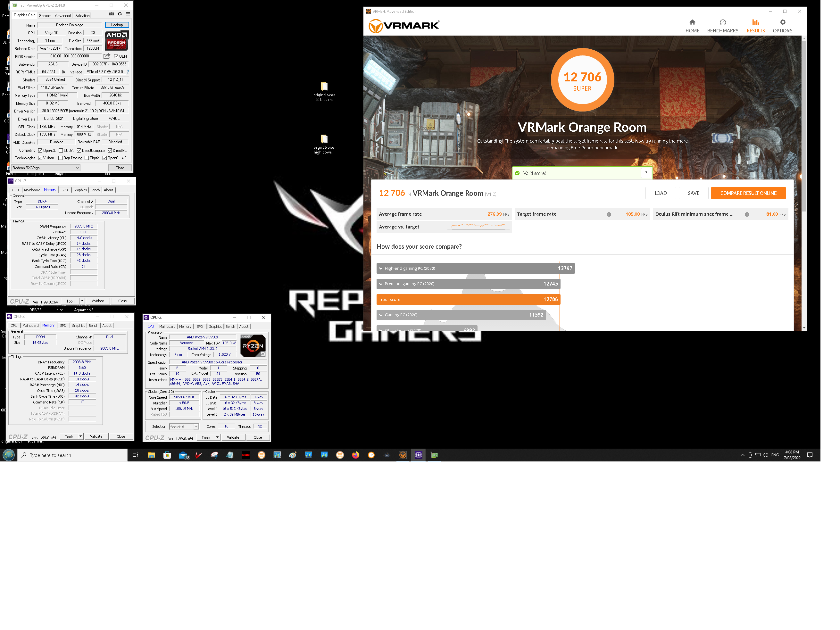840x630 pixels.
Task: Switch to the Advanced tab in GPU-Z
Action: [x=63, y=16]
